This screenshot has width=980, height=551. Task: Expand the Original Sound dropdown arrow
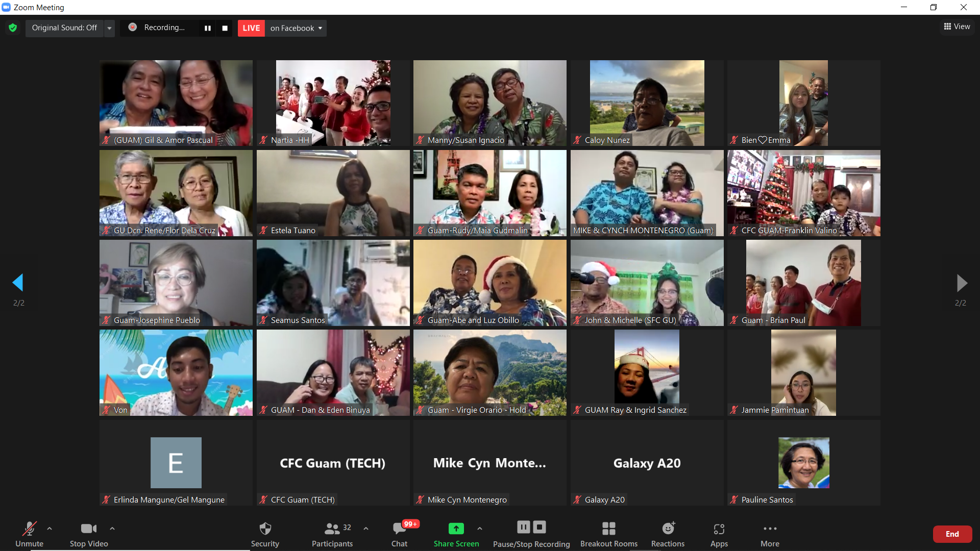109,28
